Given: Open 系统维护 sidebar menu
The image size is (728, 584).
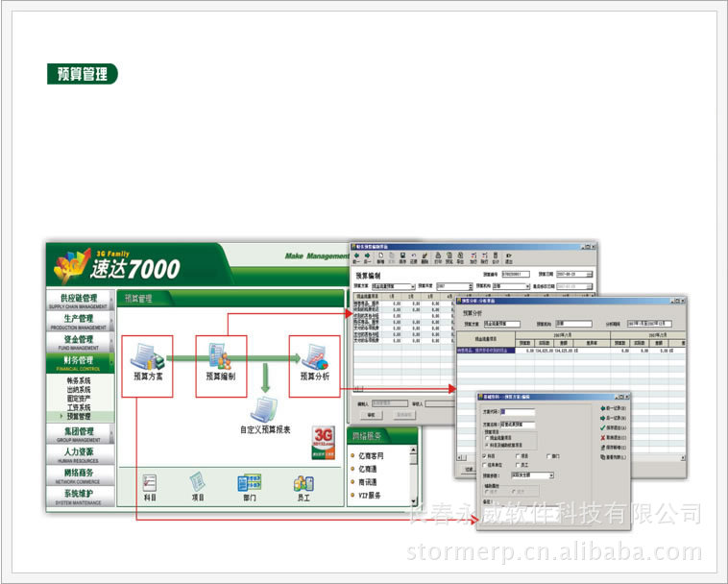Looking at the screenshot, I should coord(80,497).
